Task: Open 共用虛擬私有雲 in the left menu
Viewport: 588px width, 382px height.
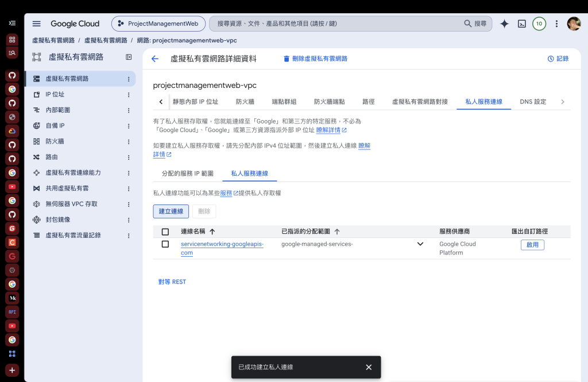Action: pyautogui.click(x=67, y=188)
